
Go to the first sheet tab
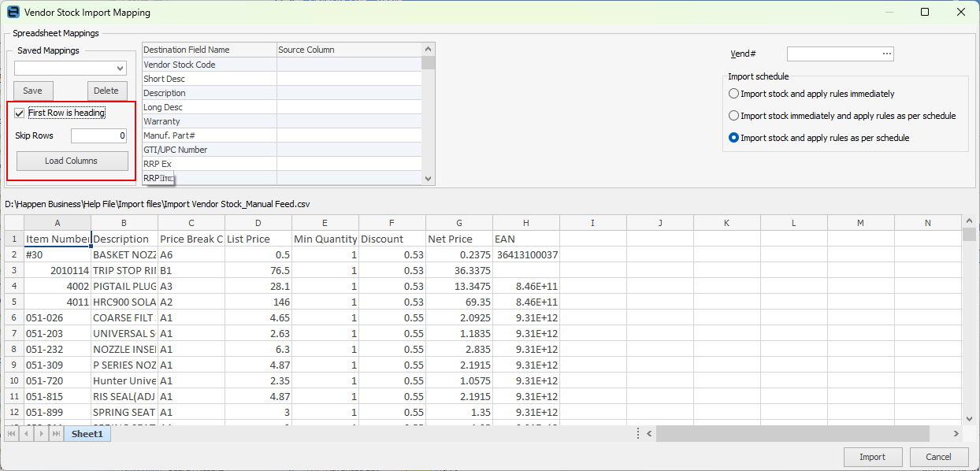13,434
